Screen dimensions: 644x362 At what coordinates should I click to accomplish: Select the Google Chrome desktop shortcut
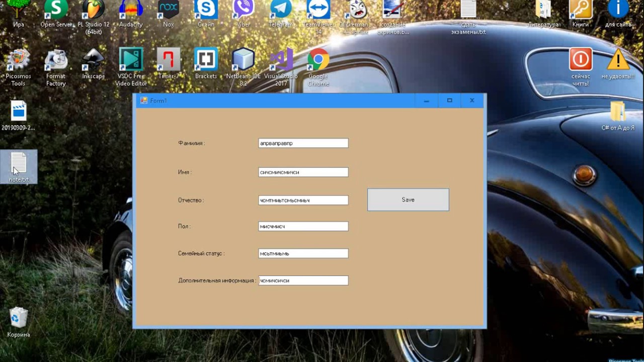[x=318, y=67]
